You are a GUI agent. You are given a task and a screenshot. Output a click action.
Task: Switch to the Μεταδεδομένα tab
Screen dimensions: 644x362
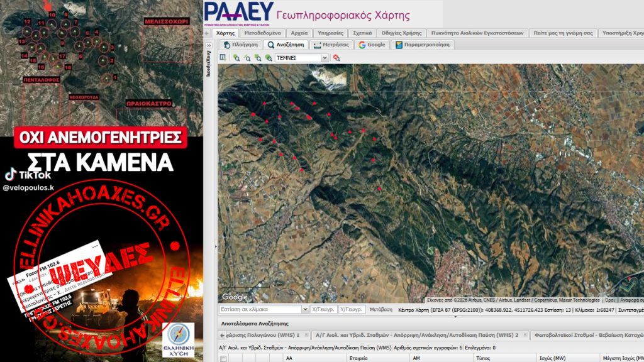pyautogui.click(x=262, y=33)
